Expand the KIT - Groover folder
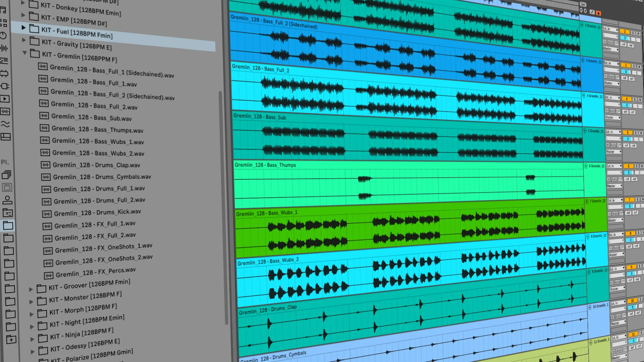The height and width of the screenshot is (362, 644). 31,289
